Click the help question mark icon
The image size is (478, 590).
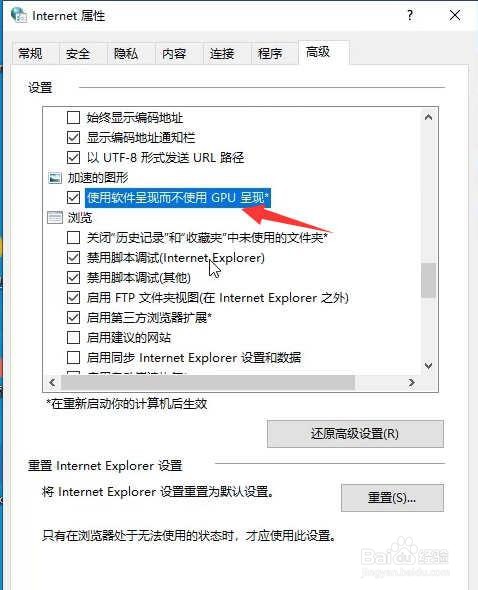click(x=410, y=15)
